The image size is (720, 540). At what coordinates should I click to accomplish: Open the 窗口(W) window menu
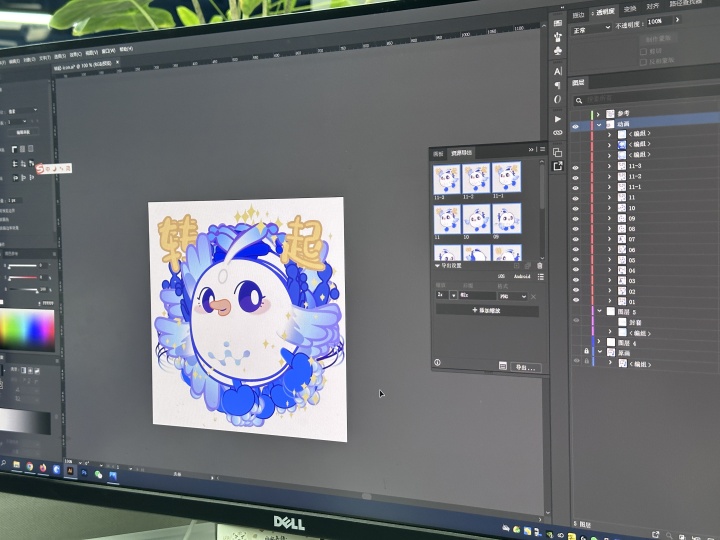108,51
